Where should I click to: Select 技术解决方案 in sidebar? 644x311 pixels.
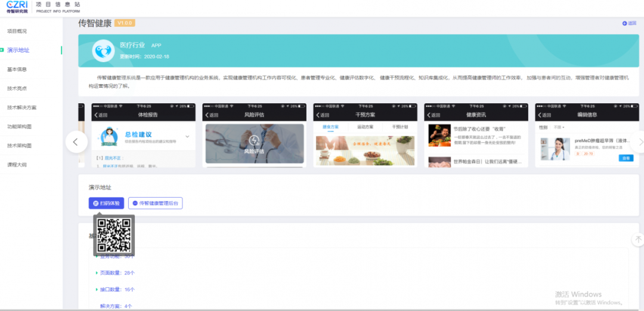(x=22, y=107)
